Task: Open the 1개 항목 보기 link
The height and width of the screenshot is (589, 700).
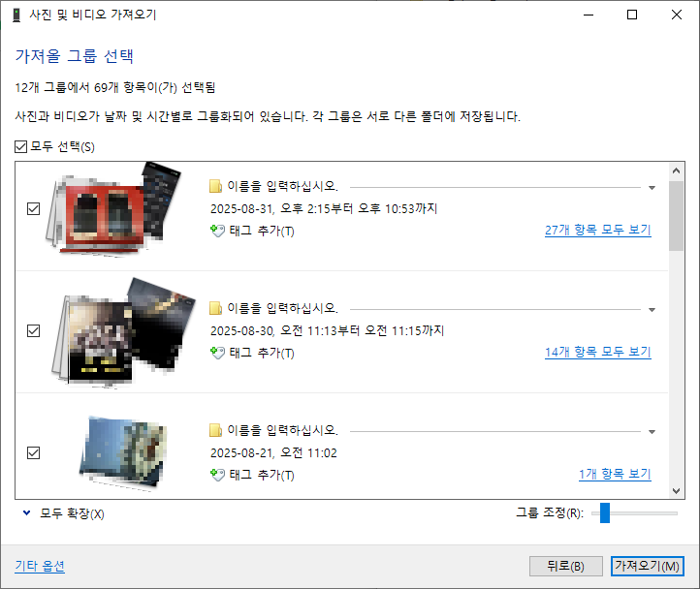Action: pos(615,474)
